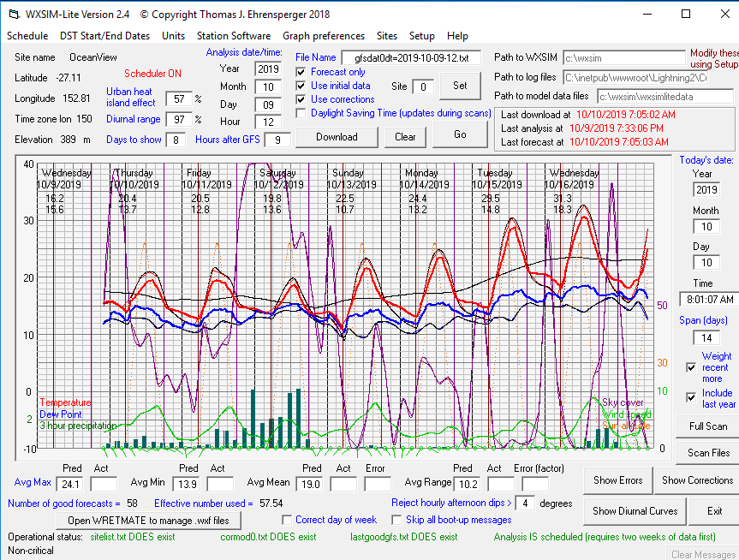Screen dimensions: 739x560
Task: Click the Today's date Day field
Action: coord(706,263)
